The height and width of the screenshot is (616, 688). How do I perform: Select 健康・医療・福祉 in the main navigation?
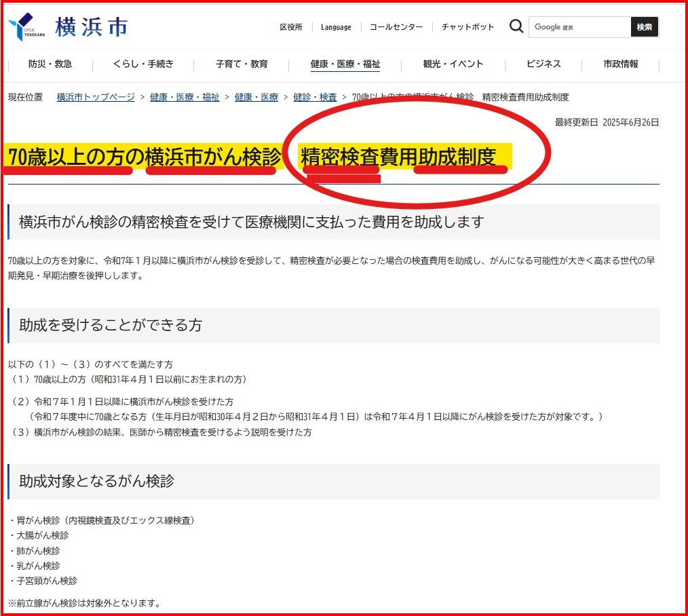click(345, 64)
